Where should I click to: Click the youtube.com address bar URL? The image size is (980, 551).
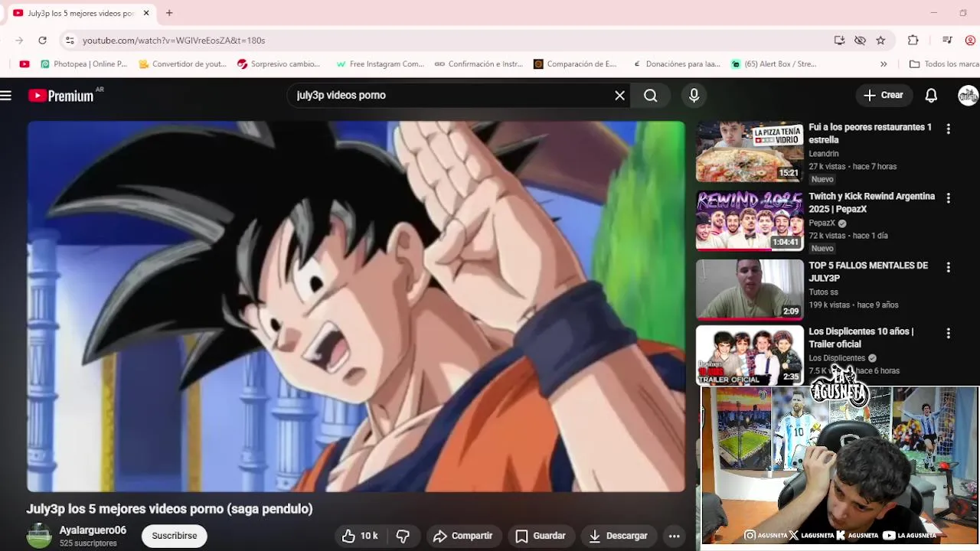pyautogui.click(x=174, y=41)
